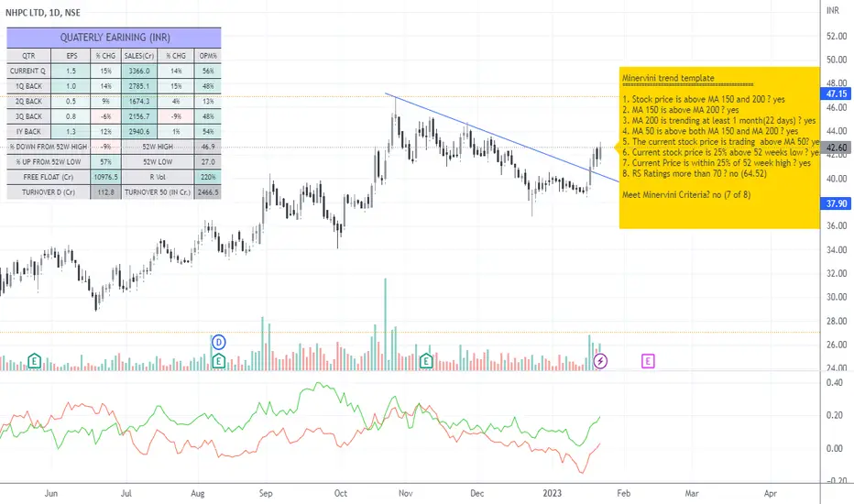This screenshot has height=504, width=854.
Task: Click the 57% up from 52W low cell
Action: (105, 162)
